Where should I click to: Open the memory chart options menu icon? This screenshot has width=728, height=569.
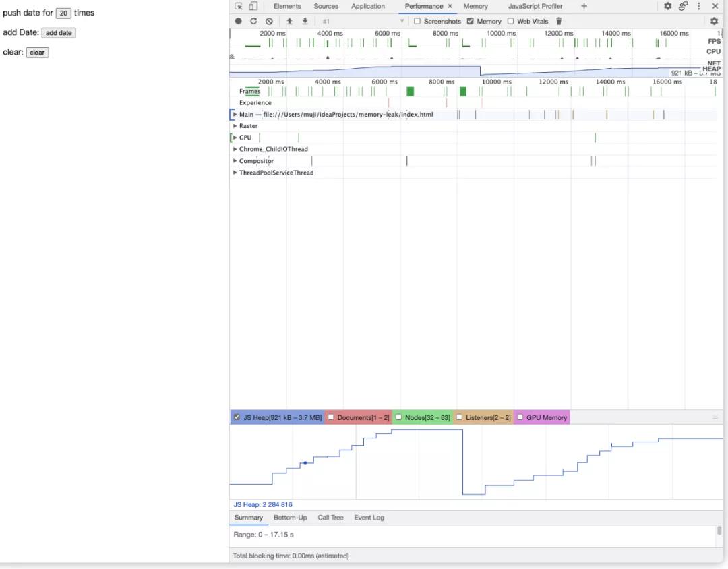715,417
